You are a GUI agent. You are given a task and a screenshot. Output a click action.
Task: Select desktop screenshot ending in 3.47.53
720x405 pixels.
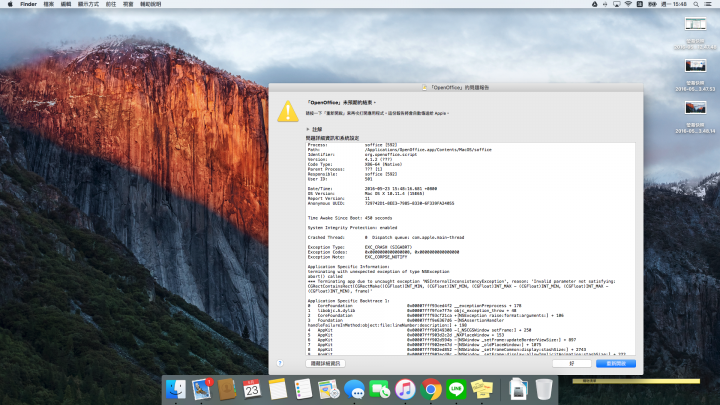[x=695, y=75]
